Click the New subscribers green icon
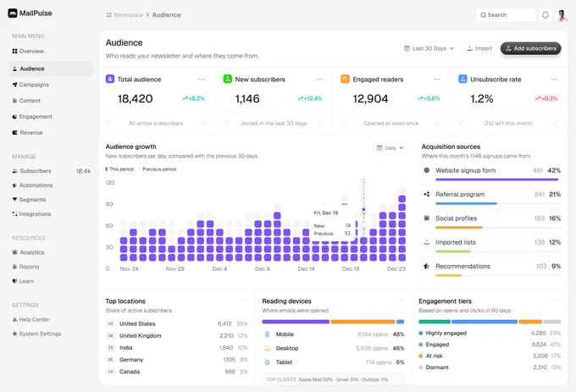 click(x=227, y=79)
